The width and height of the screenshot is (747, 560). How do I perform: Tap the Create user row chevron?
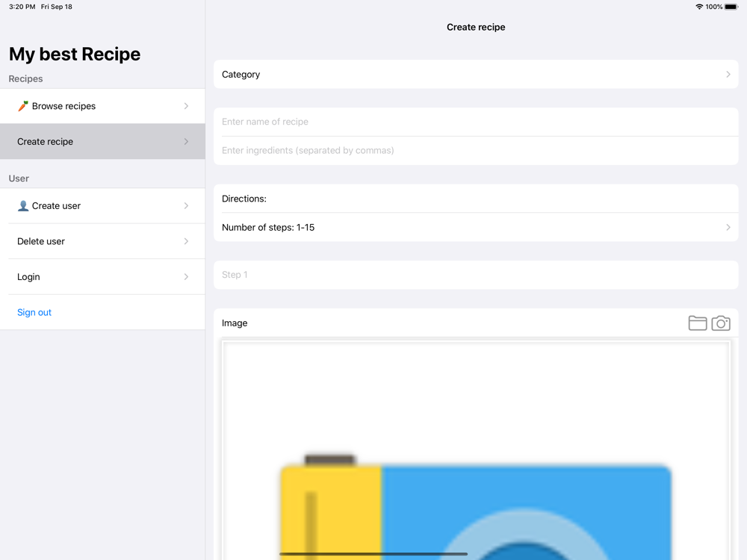coord(186,206)
